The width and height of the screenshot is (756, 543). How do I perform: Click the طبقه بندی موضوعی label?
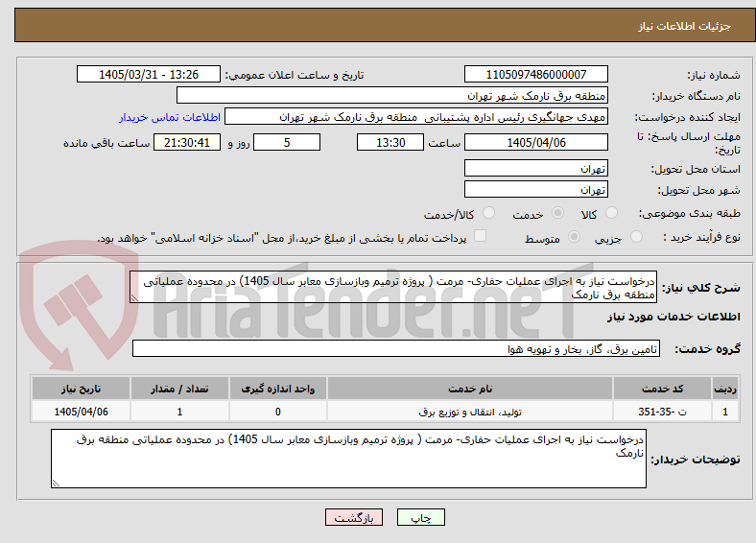pyautogui.click(x=690, y=213)
